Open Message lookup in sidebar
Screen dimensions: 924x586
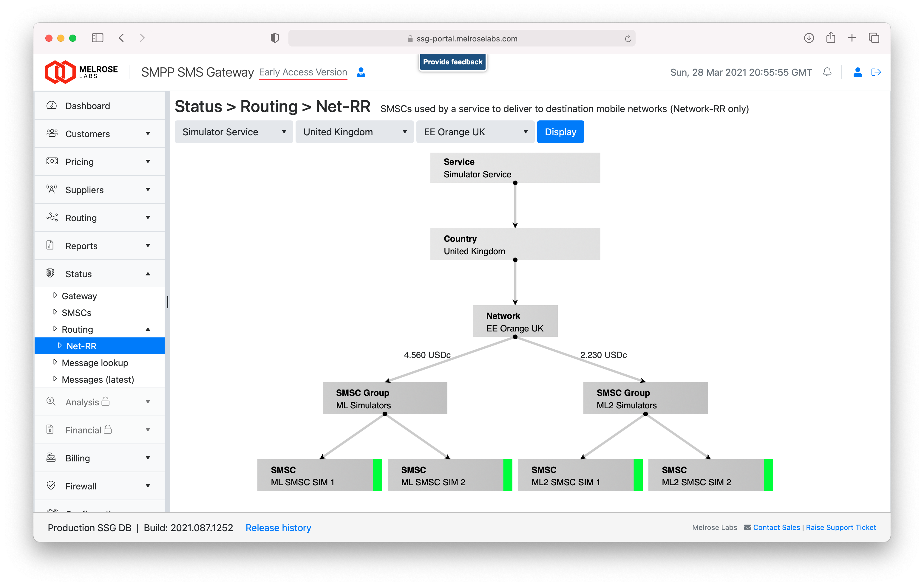pos(95,363)
